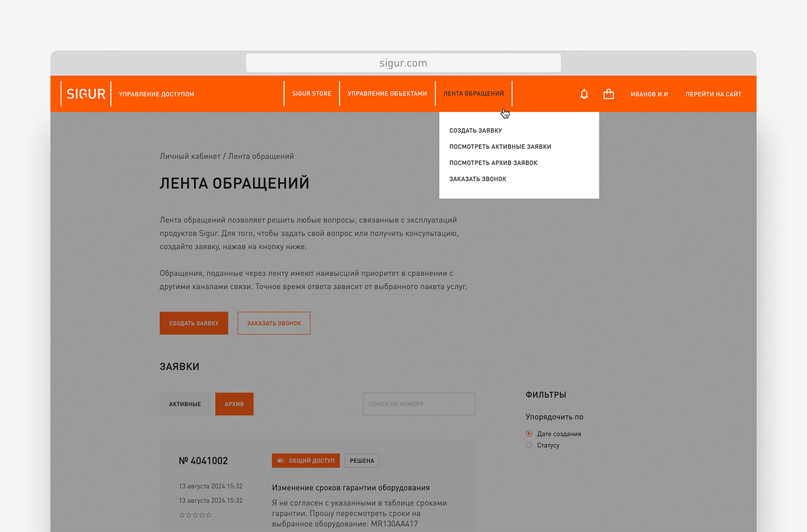The image size is (807, 532).
Task: Click the 'Личный кабинет' breadcrumb link
Action: click(190, 156)
